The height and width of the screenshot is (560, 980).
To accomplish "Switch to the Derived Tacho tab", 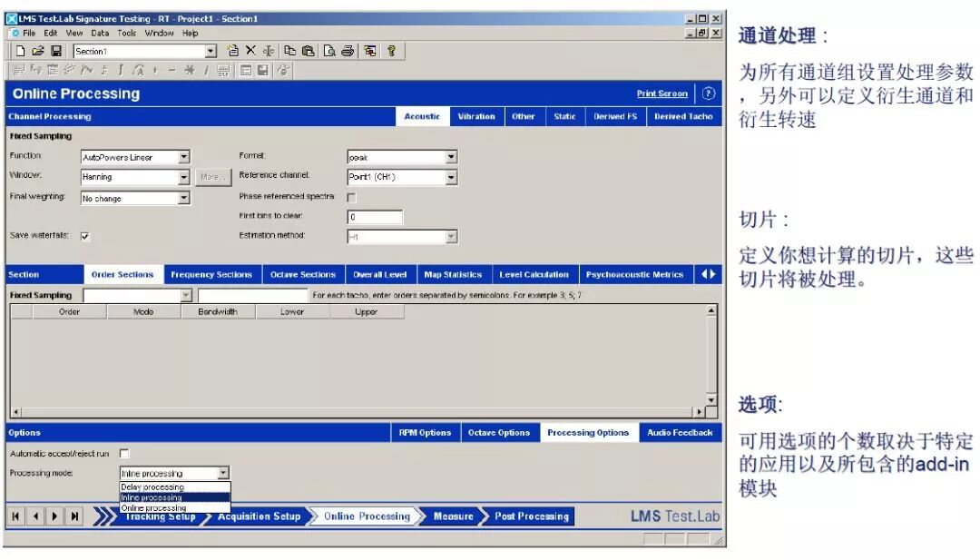I will (x=683, y=116).
